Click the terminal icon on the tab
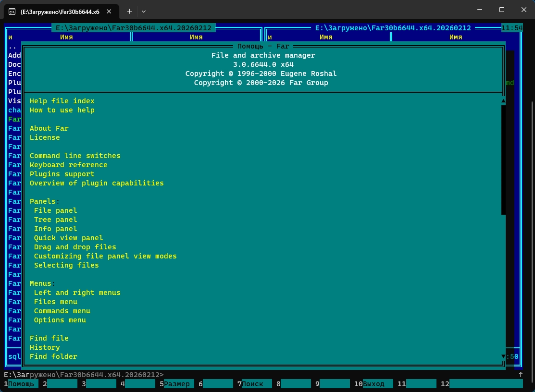535x392 pixels. click(x=12, y=12)
